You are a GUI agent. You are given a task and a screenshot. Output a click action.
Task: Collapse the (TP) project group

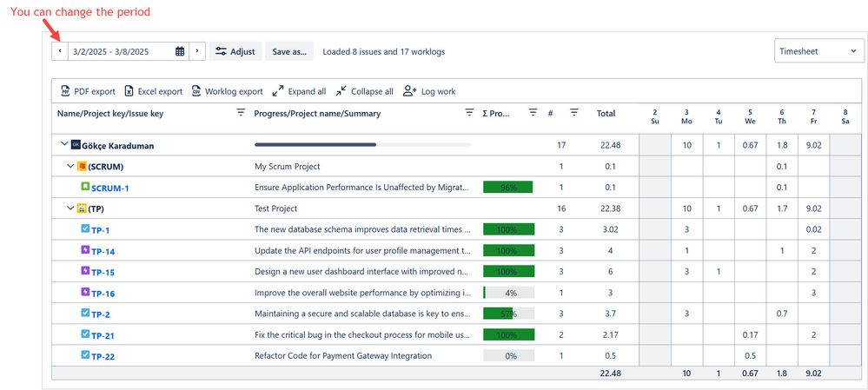click(x=70, y=208)
